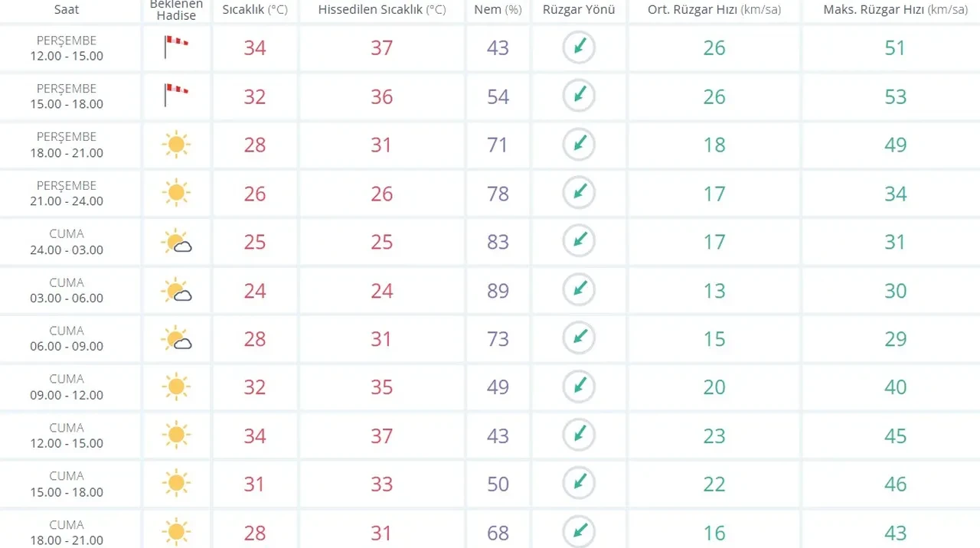Click the sun icon for Perşembe 18.00 - 21.00
The width and height of the screenshot is (980, 548).
click(176, 145)
